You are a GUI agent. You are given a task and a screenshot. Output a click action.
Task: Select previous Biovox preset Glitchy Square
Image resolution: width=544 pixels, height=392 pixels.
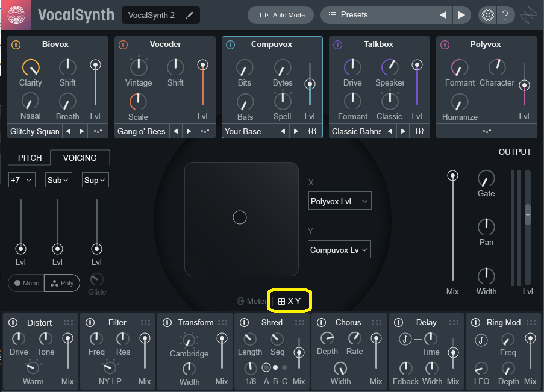pyautogui.click(x=68, y=131)
